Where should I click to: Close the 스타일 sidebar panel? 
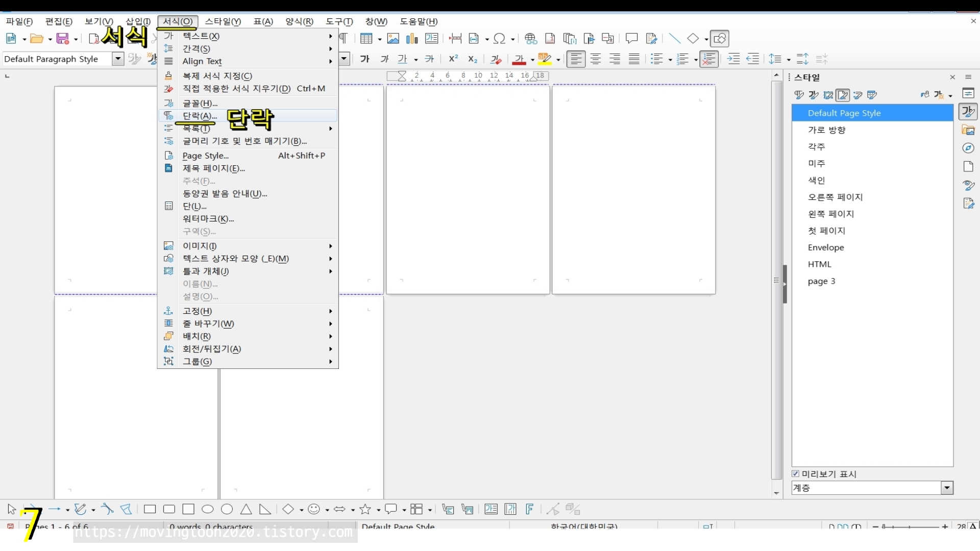coord(952,77)
